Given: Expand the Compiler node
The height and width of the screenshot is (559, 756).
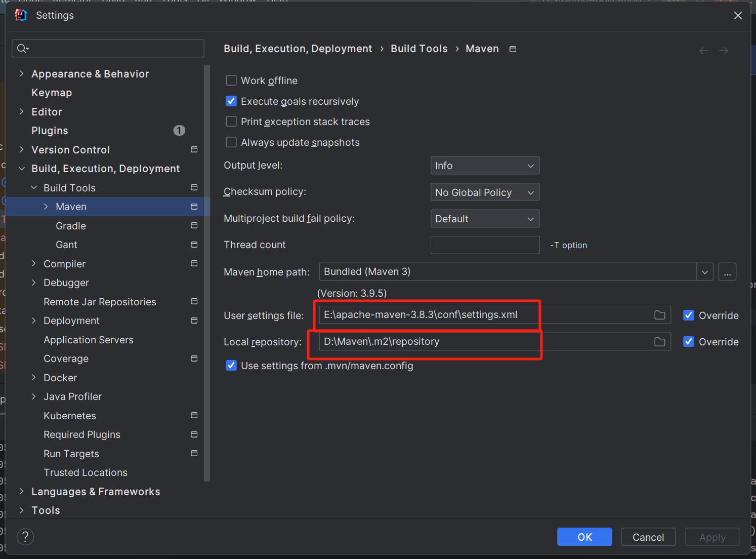Looking at the screenshot, I should pos(34,263).
